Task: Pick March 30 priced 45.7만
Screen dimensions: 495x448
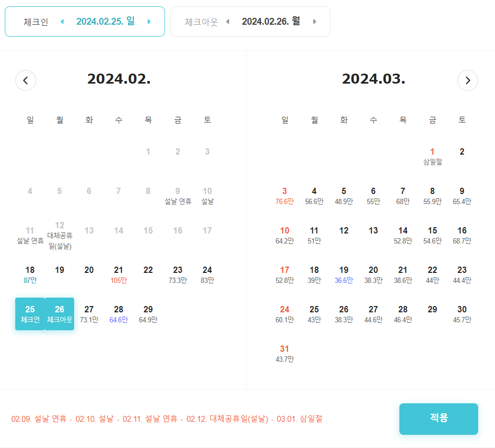Action: tap(462, 314)
